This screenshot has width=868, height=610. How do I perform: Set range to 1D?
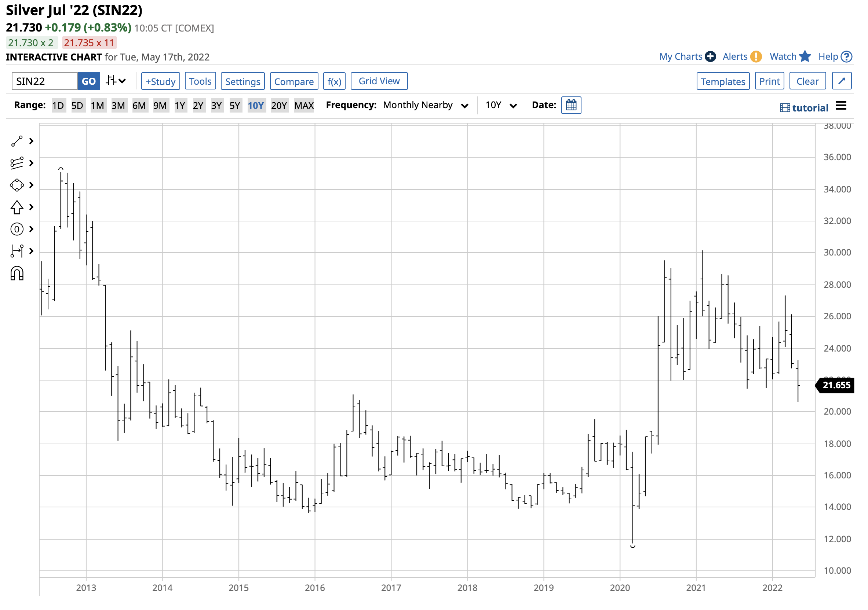(58, 105)
